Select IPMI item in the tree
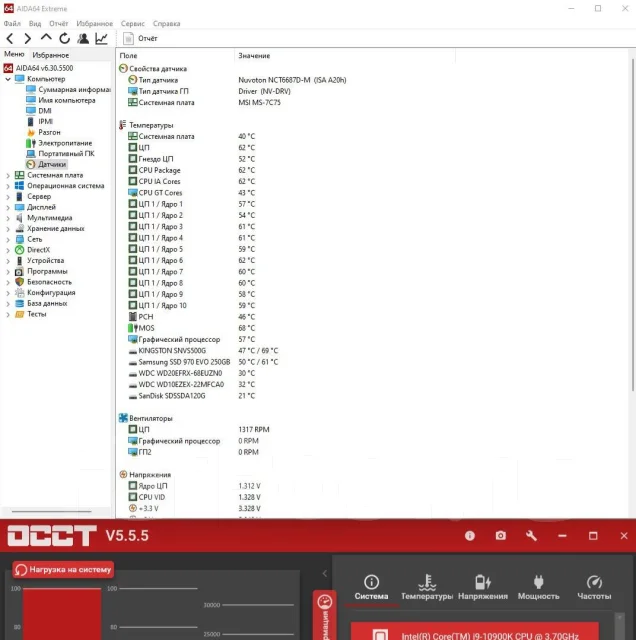636x640 pixels. click(x=40, y=122)
